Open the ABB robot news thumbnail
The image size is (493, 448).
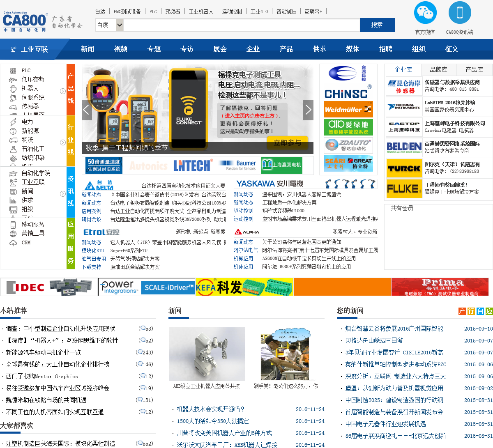point(207,354)
